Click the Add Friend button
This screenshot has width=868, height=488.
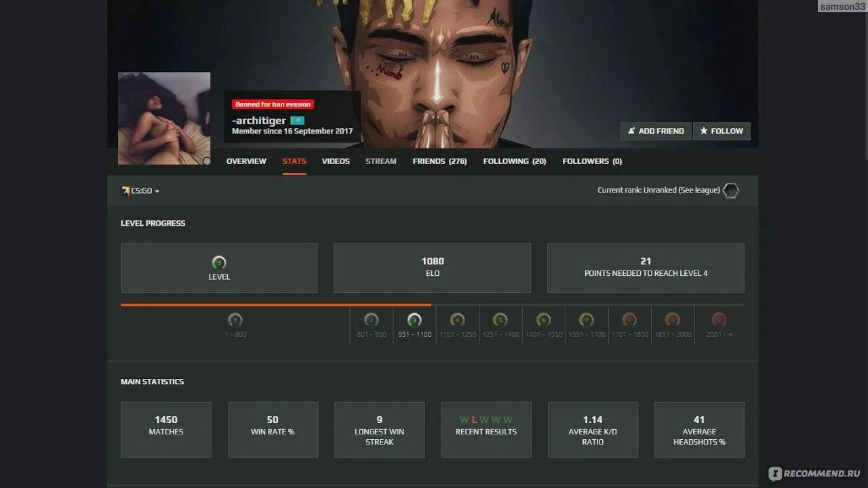click(656, 131)
